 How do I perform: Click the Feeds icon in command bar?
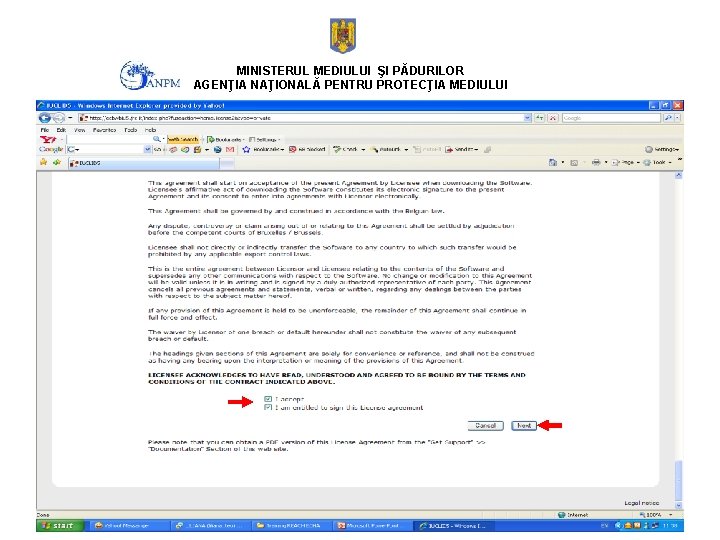[574, 163]
